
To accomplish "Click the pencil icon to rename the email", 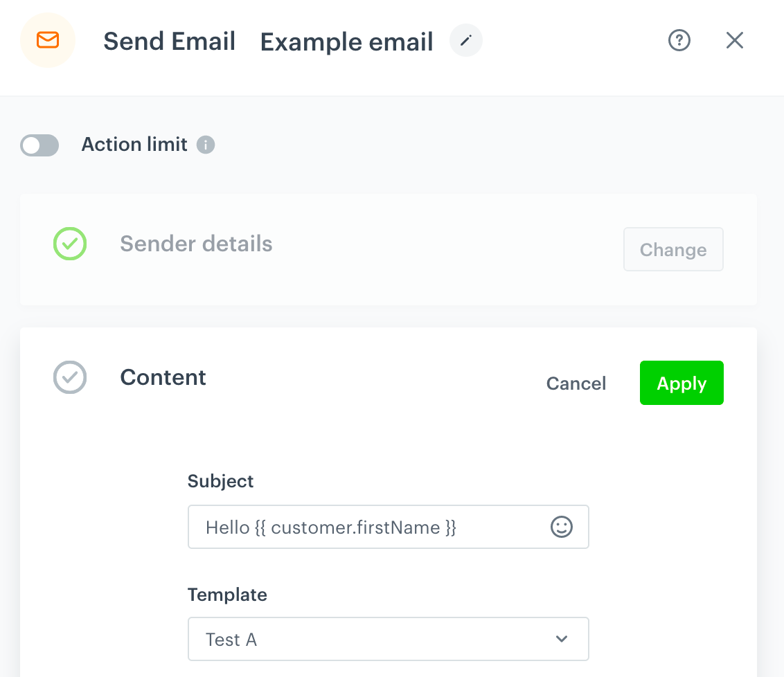I will [465, 40].
